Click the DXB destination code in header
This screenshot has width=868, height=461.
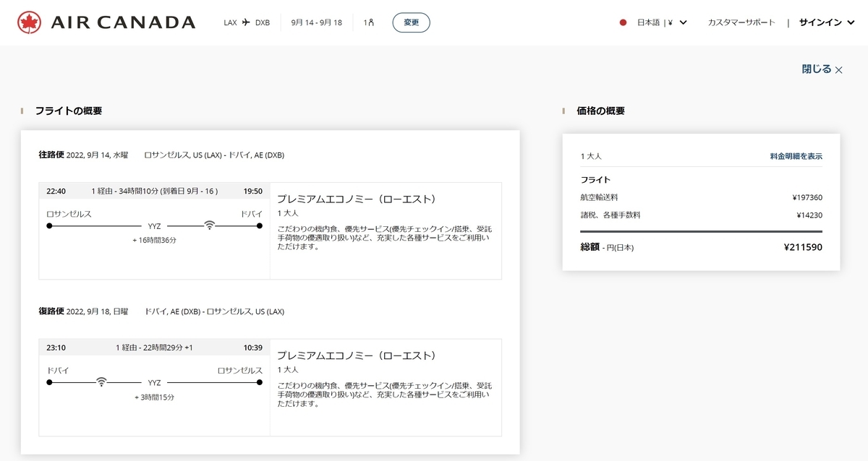point(263,22)
